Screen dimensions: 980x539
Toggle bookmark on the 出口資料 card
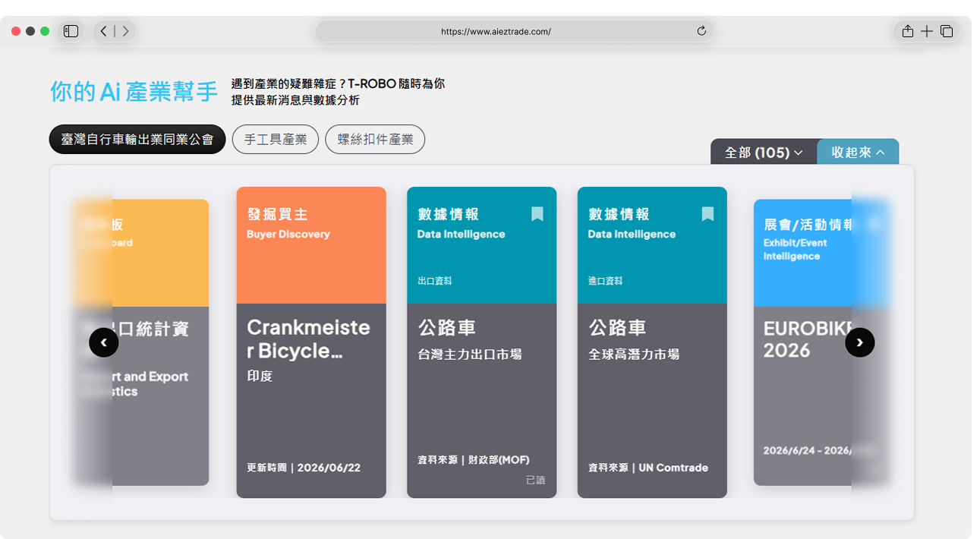point(537,214)
